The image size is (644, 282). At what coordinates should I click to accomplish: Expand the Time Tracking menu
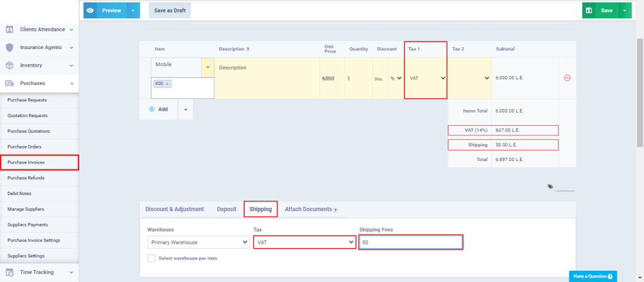72,272
